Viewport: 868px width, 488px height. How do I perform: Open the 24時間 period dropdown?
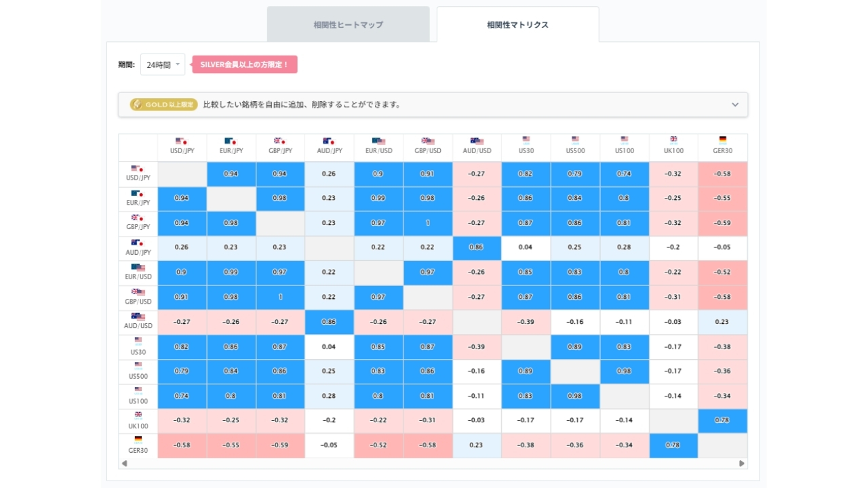tap(163, 64)
